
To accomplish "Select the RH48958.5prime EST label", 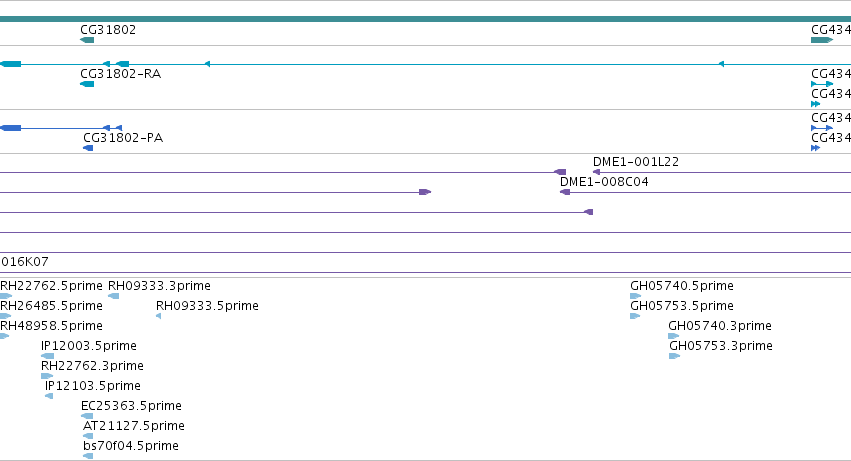I will (x=51, y=326).
